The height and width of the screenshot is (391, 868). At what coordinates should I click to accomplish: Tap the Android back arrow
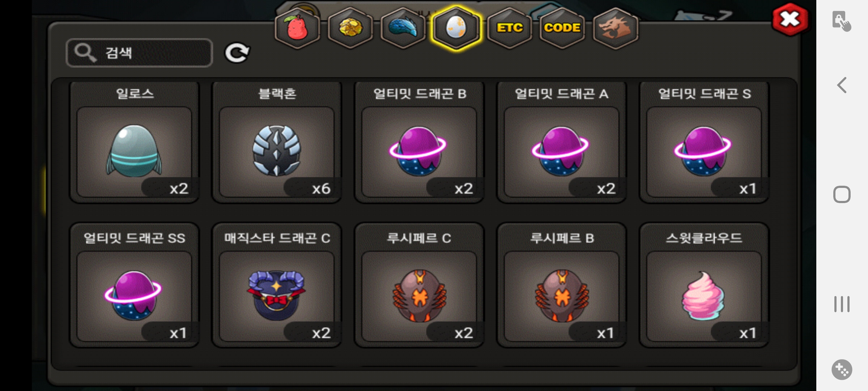(842, 85)
